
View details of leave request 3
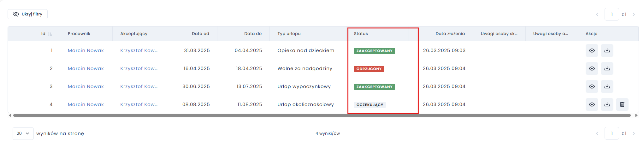[592, 86]
